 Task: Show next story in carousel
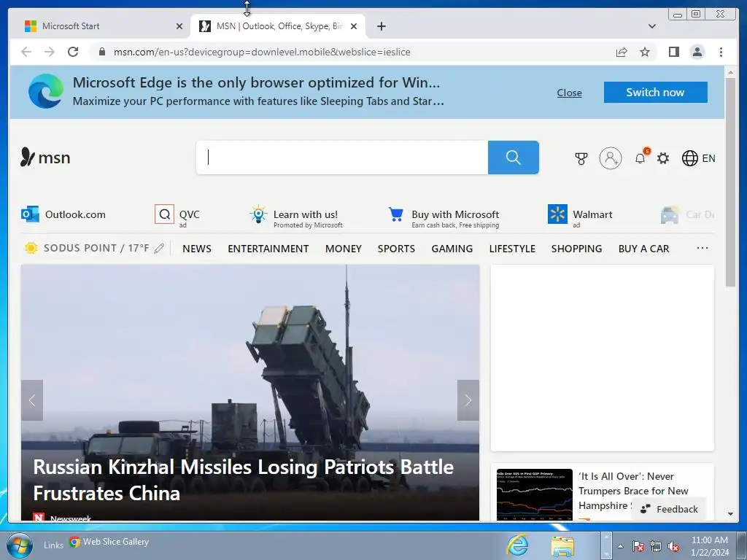[x=468, y=400]
